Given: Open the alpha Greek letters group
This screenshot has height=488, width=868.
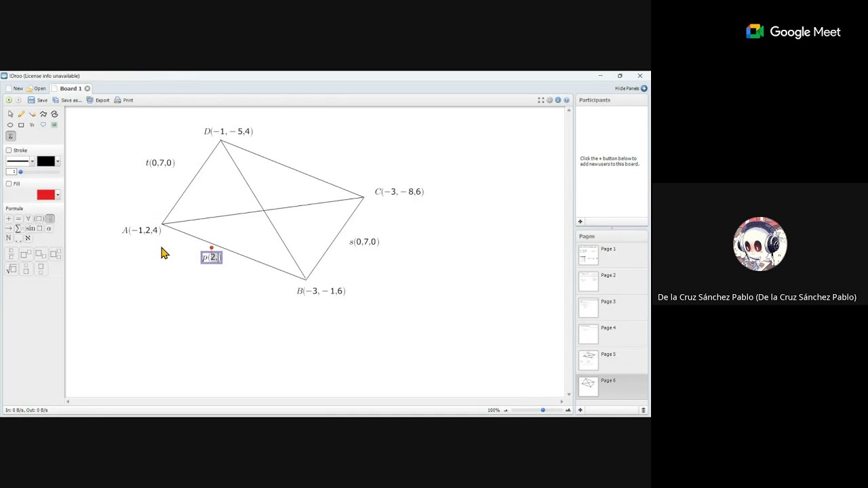Looking at the screenshot, I should (x=49, y=228).
